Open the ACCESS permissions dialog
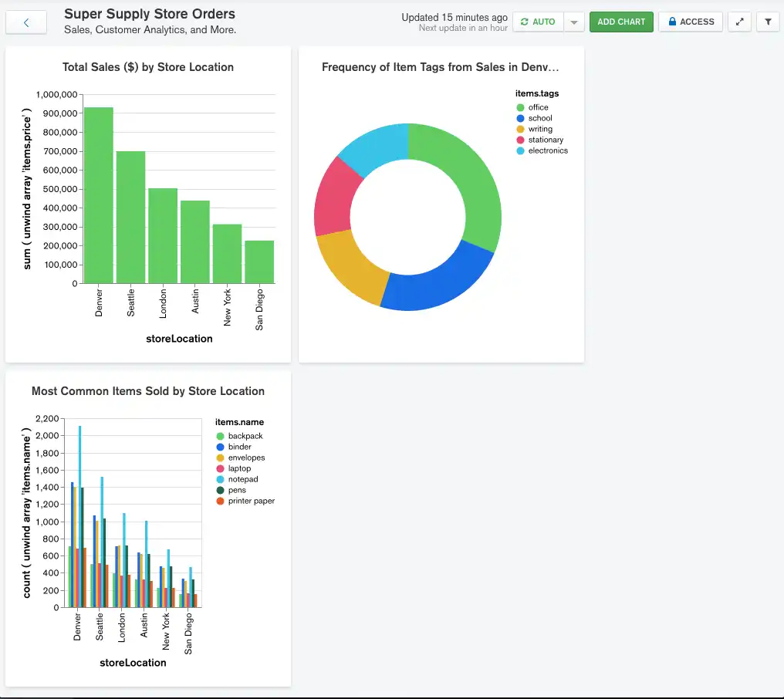Screen dimensions: 784x699 [691, 22]
